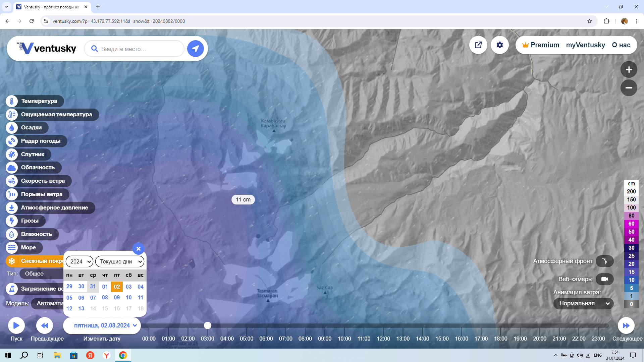644x362 pixels.
Task: Open the Chrome extensions puzzle icon
Action: pyautogui.click(x=606, y=21)
